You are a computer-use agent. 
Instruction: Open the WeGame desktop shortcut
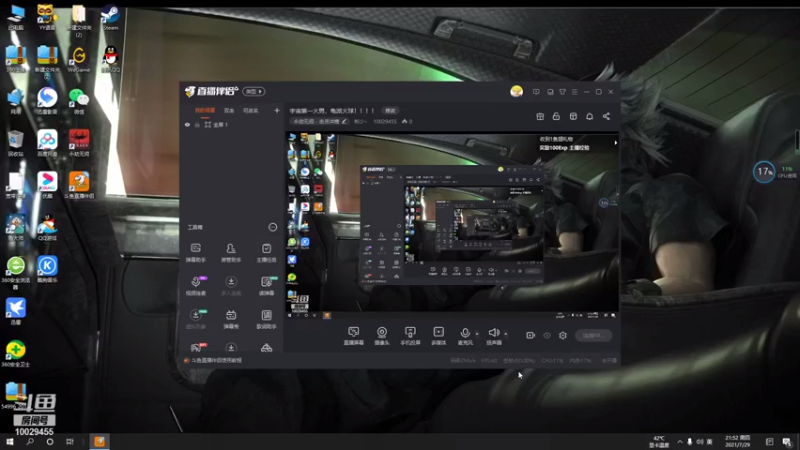(x=79, y=59)
